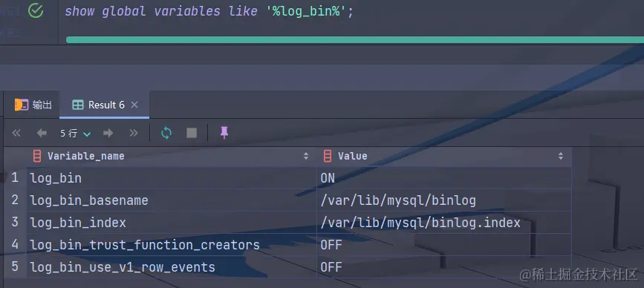
Task: Select the /var/lib/mysql/binlog.index value cell
Action: (444, 223)
